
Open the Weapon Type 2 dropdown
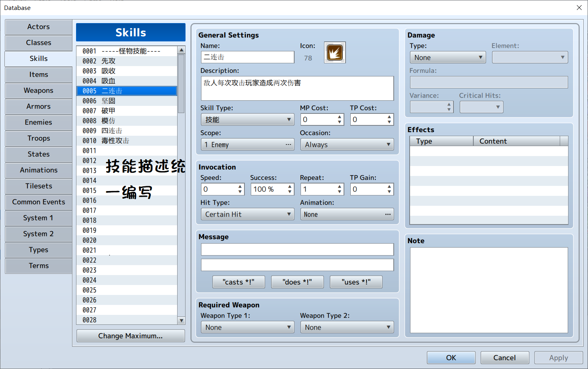click(x=347, y=327)
